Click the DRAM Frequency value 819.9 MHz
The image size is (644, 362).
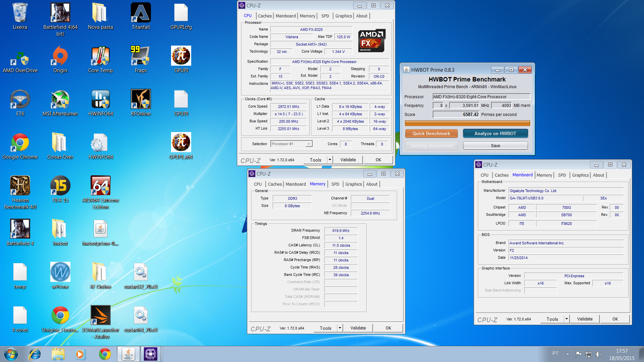[341, 231]
